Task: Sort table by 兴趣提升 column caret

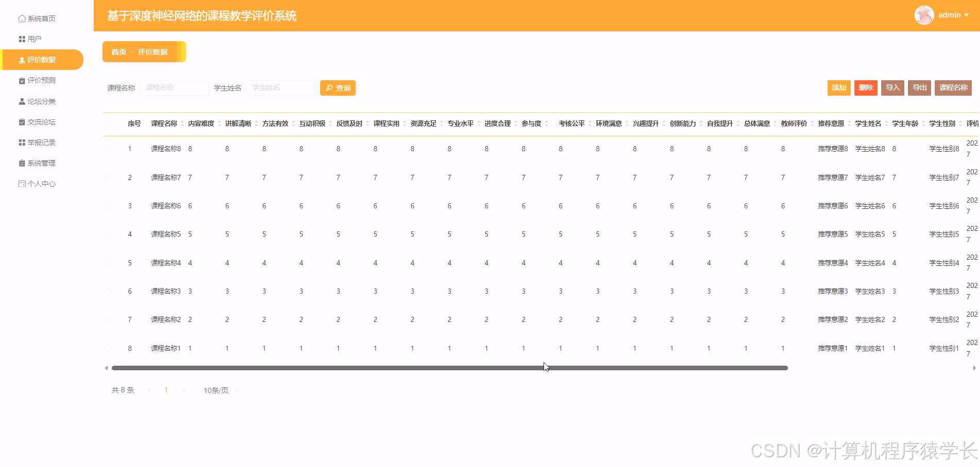Action: 664,123
